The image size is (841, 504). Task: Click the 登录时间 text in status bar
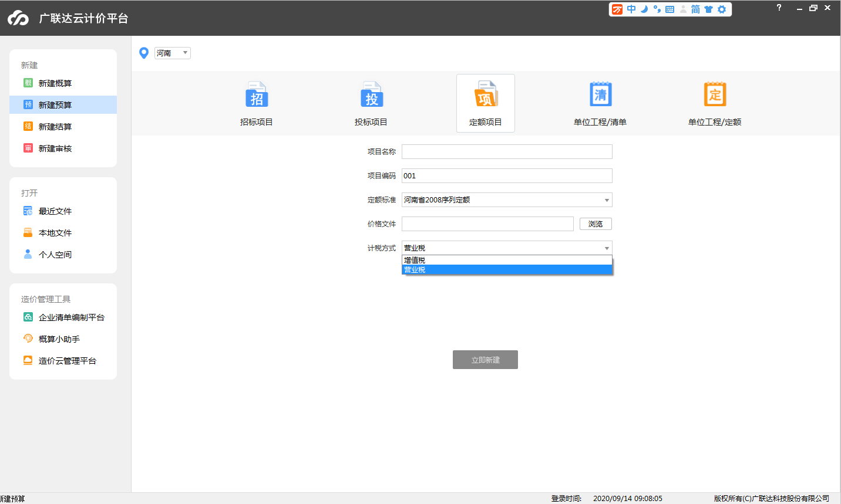[x=566, y=499]
